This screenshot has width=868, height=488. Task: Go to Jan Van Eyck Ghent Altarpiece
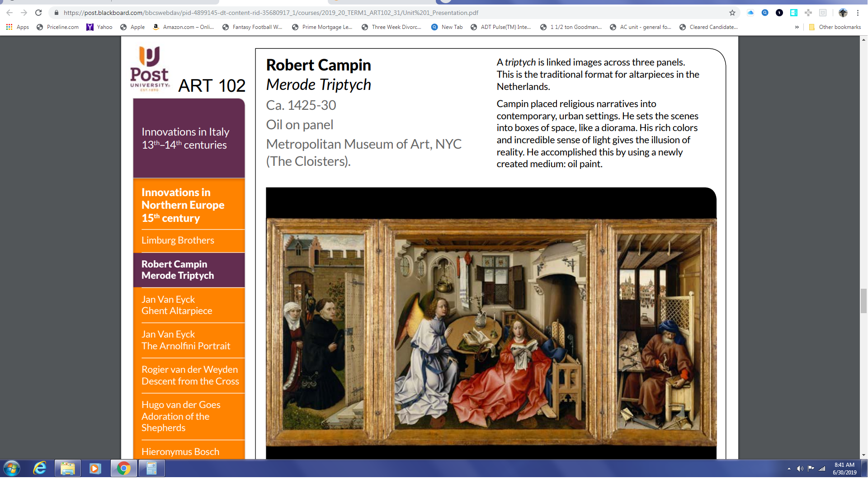pos(189,305)
